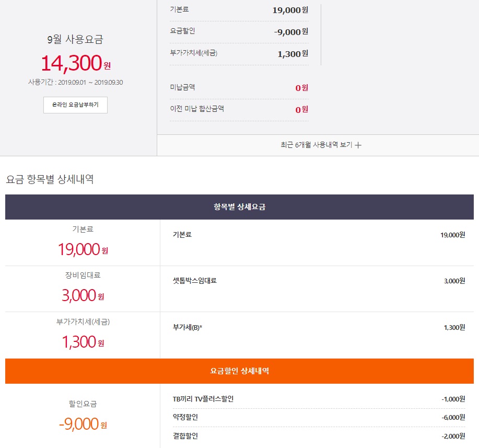Click the 사용기간 date range text
This screenshot has width=479, height=448.
[x=76, y=82]
